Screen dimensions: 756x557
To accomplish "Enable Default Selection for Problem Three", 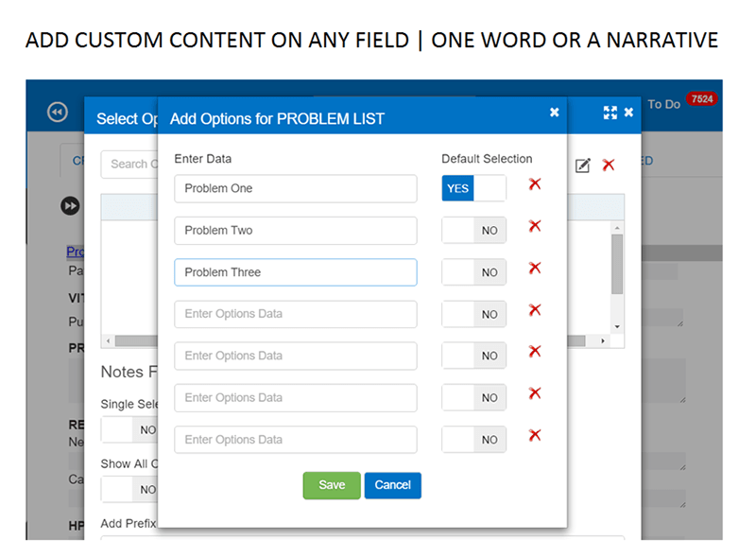I will (473, 272).
